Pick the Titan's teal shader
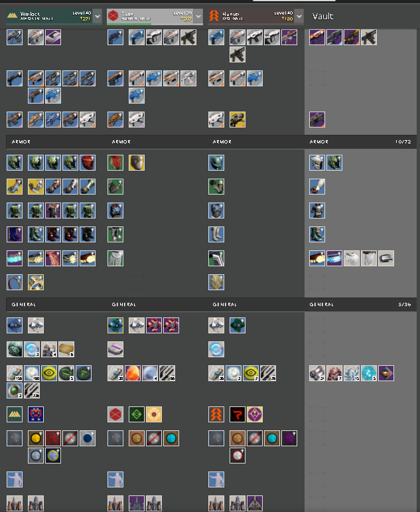 click(171, 438)
